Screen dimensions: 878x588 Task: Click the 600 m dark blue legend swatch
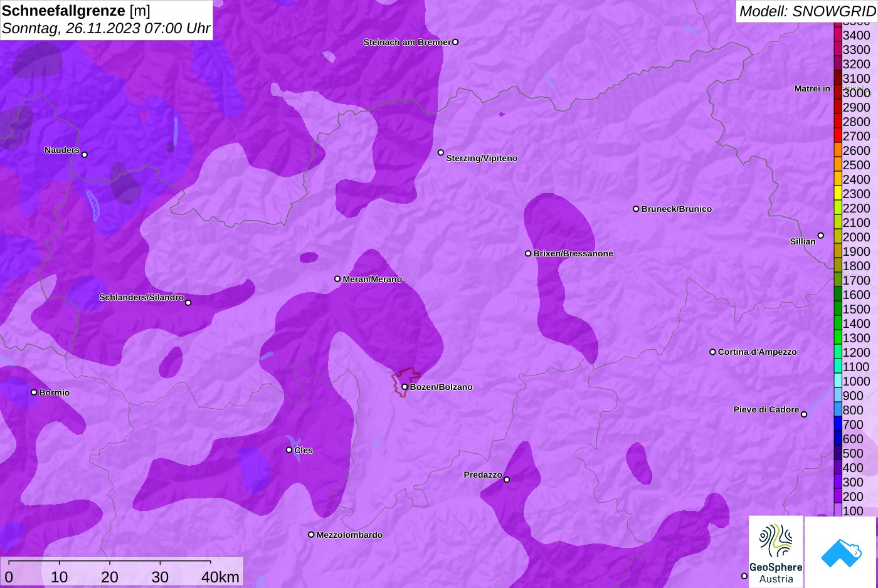[837, 438]
